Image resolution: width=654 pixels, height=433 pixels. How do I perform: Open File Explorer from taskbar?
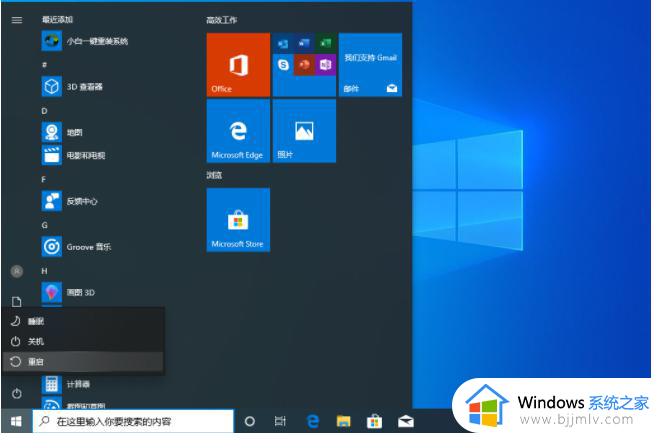[343, 421]
